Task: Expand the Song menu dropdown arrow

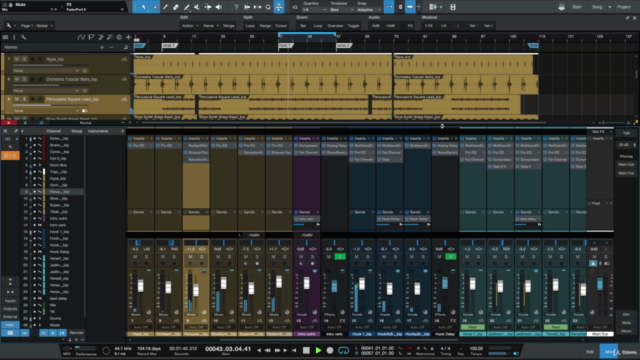Action: coord(610,7)
